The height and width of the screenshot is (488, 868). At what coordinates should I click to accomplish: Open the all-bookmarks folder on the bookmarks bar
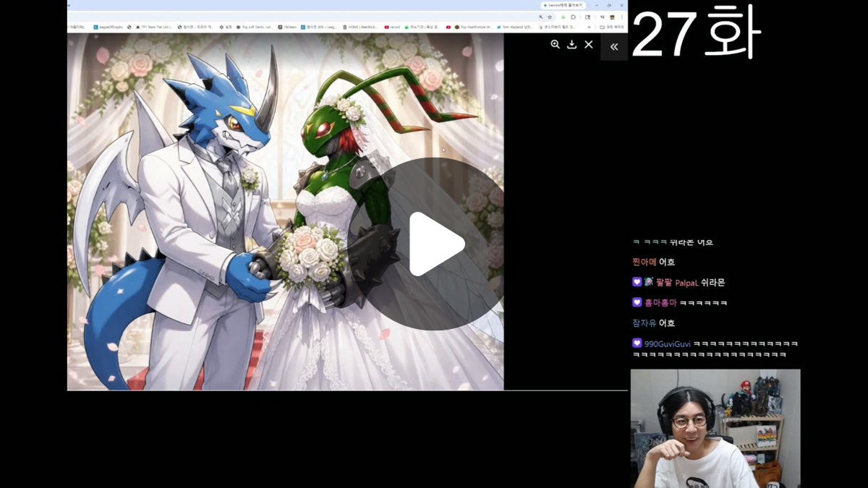(612, 27)
